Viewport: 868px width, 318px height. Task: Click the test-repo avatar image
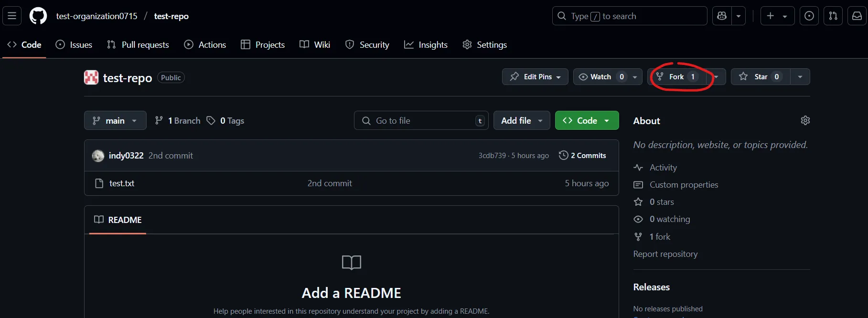[91, 77]
